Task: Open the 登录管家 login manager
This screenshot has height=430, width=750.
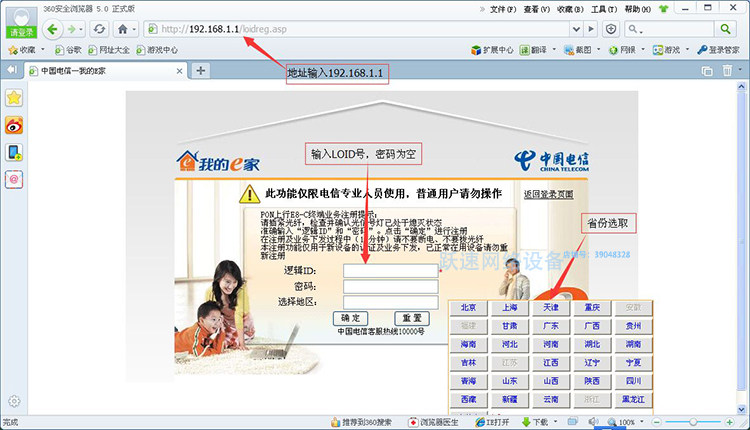Action: (x=718, y=50)
